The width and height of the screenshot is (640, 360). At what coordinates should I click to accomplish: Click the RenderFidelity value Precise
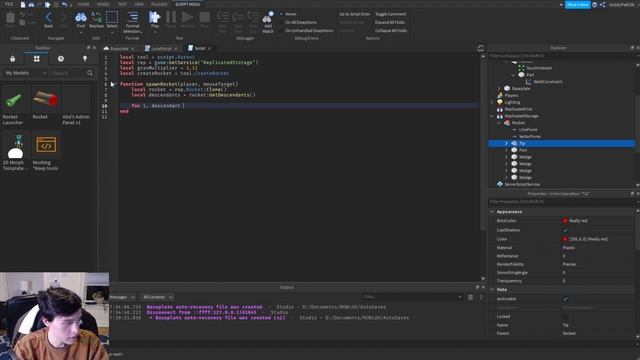(x=569, y=264)
